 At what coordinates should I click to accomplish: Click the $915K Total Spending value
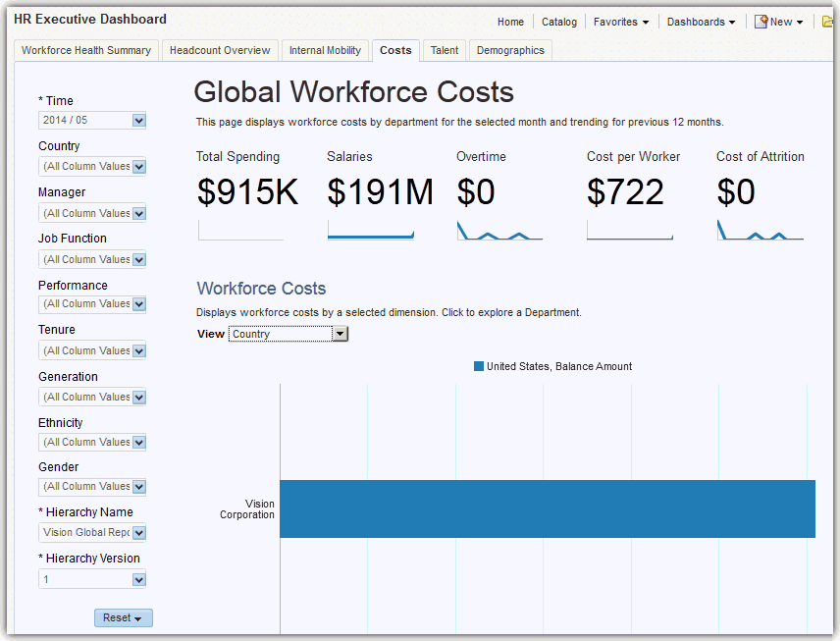[247, 191]
